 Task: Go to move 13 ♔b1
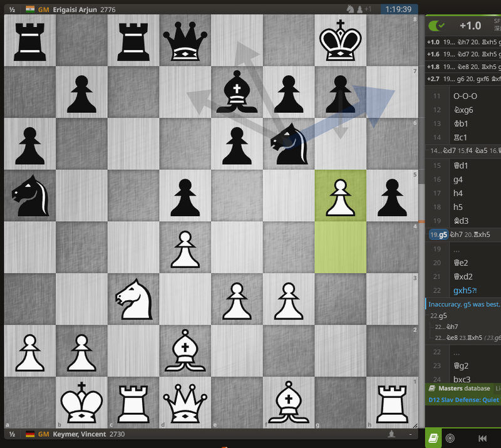click(461, 124)
